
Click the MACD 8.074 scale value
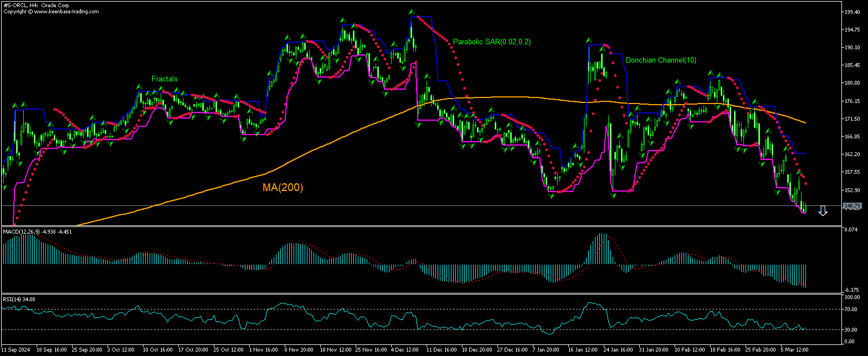click(x=852, y=229)
